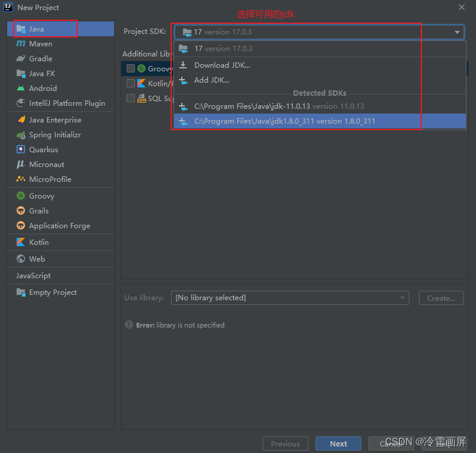The image size is (476, 453).
Task: Click the Create... library button
Action: [441, 298]
